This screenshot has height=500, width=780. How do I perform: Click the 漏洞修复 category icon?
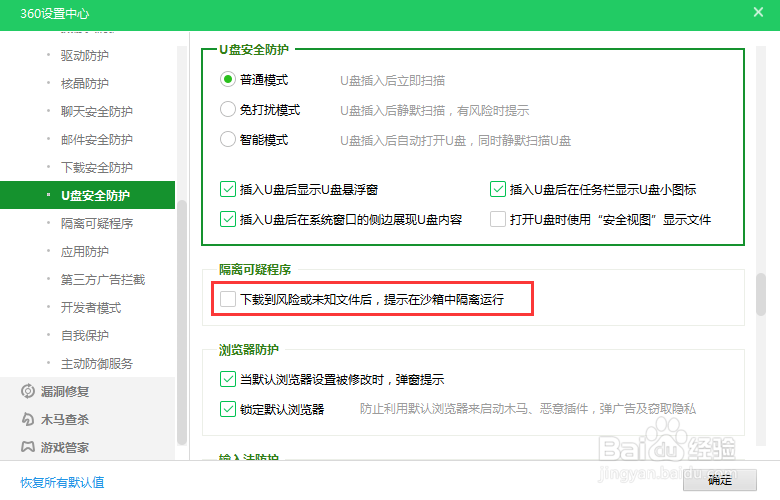pyautogui.click(x=28, y=391)
